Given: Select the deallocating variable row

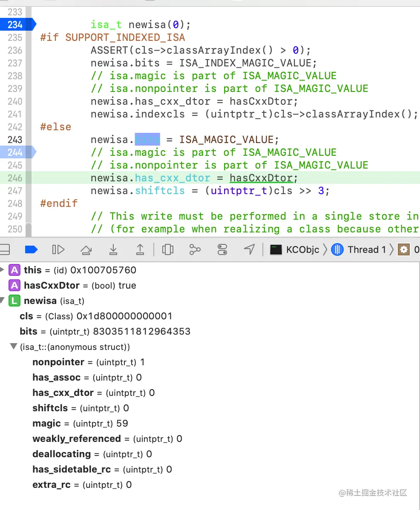Looking at the screenshot, I should (x=92, y=454).
